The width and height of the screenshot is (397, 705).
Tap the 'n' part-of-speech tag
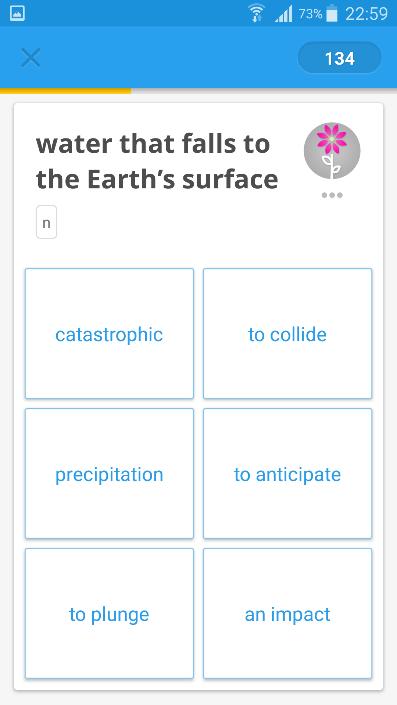tap(46, 222)
